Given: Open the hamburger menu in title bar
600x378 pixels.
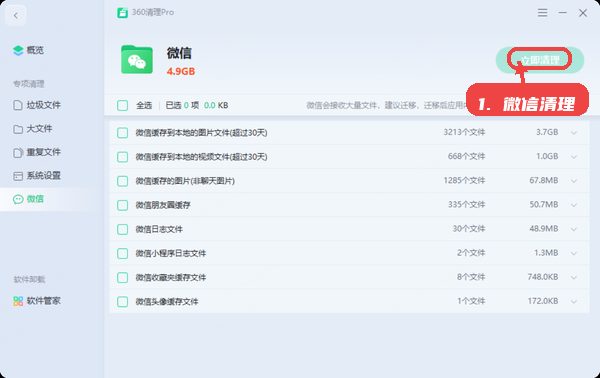Looking at the screenshot, I should pos(542,13).
